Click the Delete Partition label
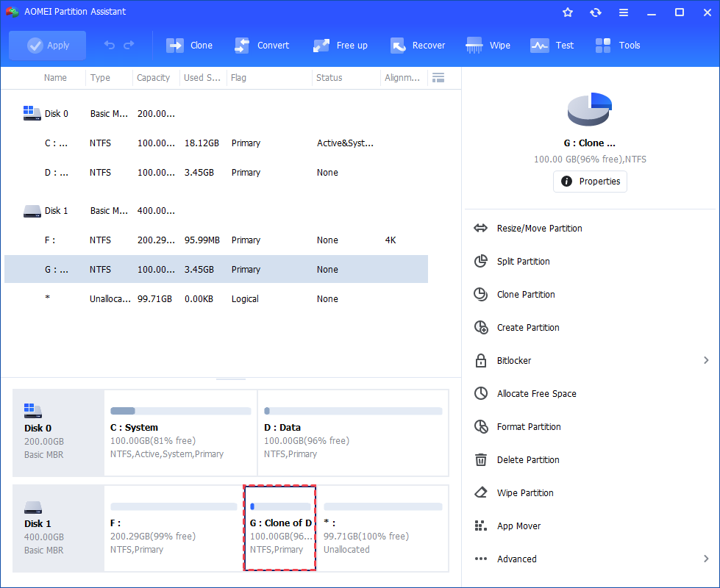 pyautogui.click(x=528, y=459)
